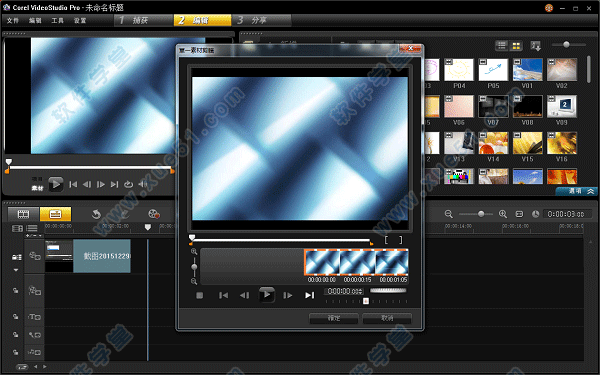
Task: Click the Corel guide icon in title bar
Action: coord(549,8)
